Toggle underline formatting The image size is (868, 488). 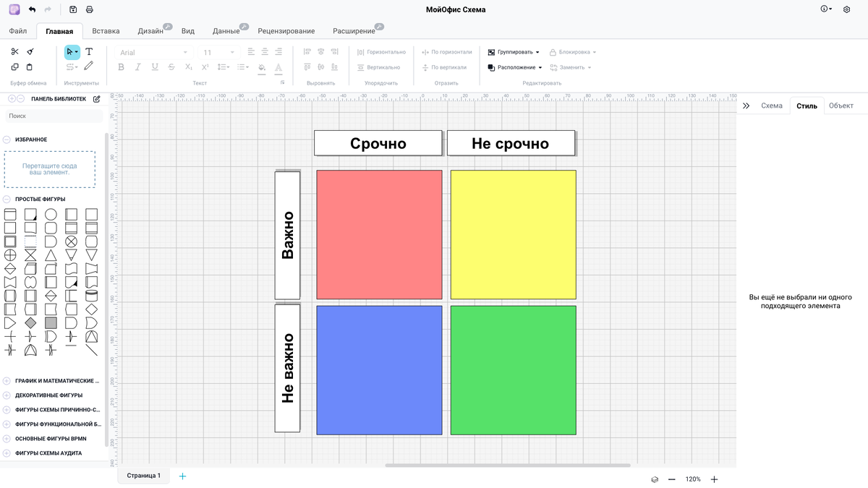[155, 67]
